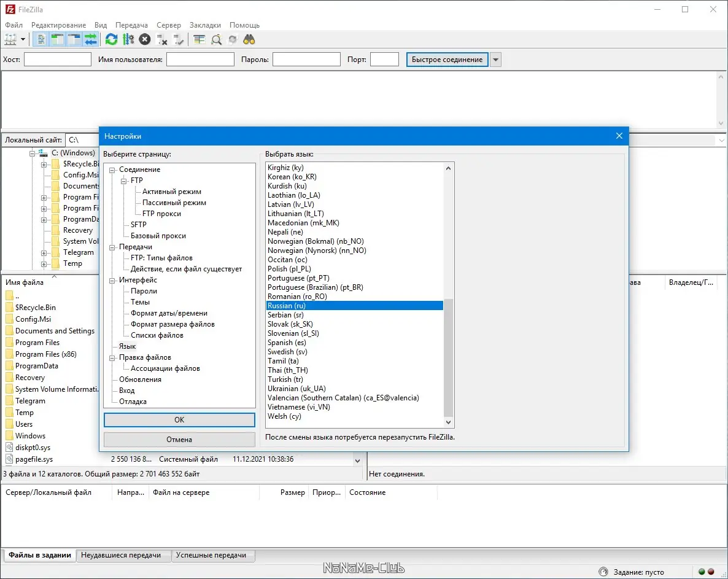Open the Сервер menu

pos(168,25)
